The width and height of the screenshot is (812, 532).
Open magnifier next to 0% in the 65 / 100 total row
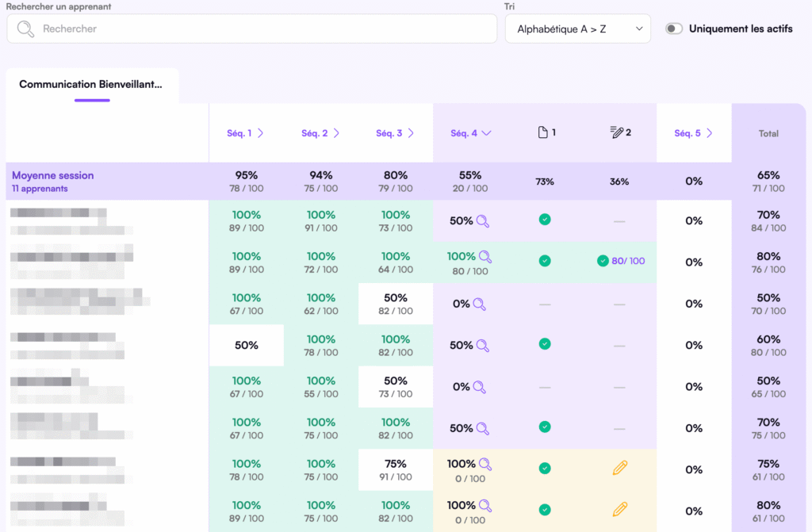(480, 387)
